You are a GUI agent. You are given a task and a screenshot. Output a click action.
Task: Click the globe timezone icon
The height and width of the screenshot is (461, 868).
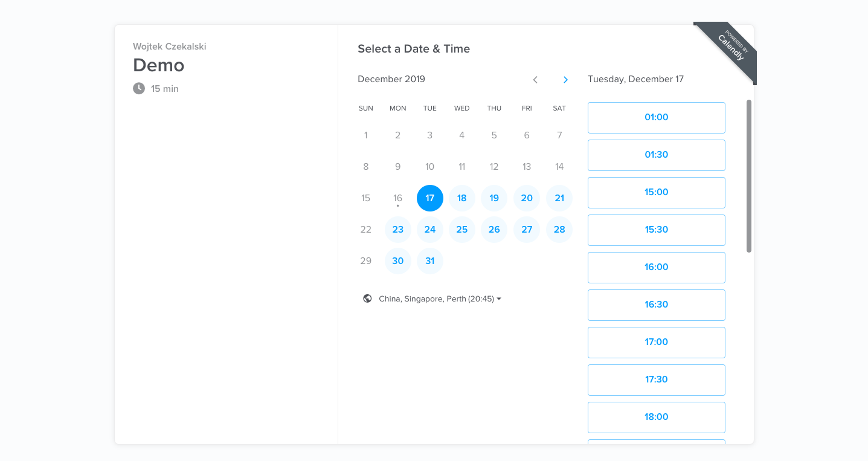[x=367, y=298]
